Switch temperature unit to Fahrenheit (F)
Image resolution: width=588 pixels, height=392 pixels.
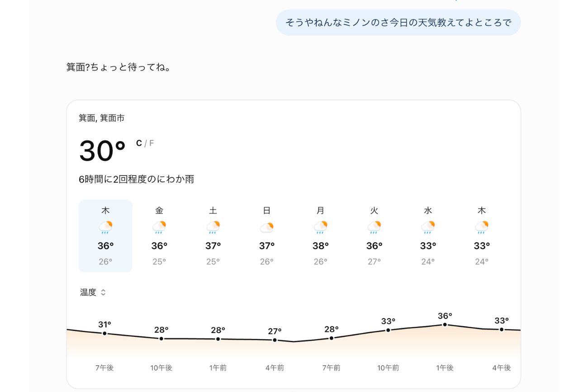[152, 143]
